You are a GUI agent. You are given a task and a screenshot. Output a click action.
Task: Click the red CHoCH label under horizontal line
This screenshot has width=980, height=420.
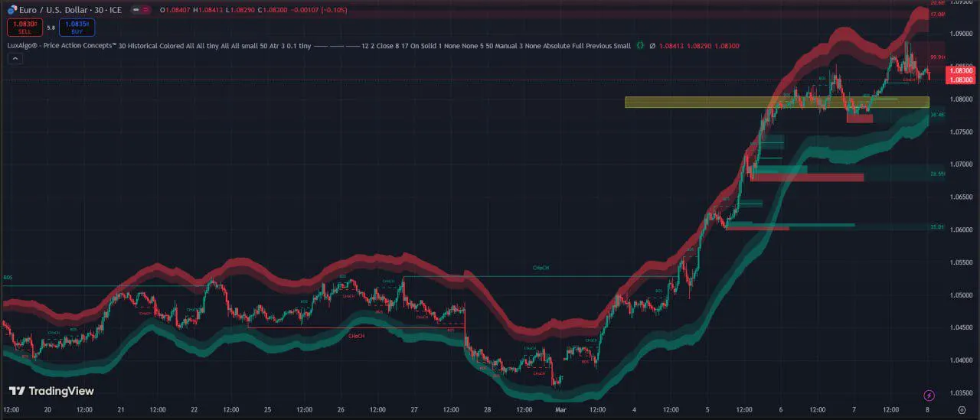pos(356,336)
